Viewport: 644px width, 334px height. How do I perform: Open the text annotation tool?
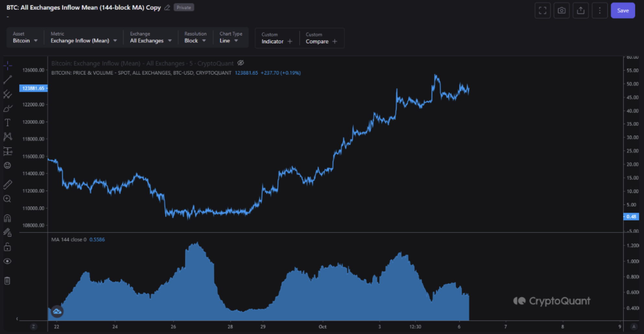point(8,122)
